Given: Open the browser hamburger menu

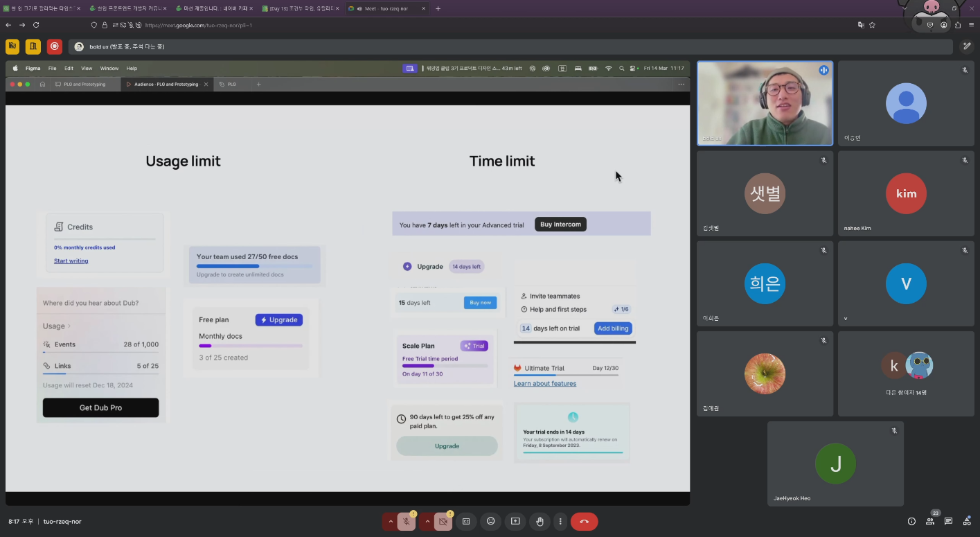Looking at the screenshot, I should [972, 25].
